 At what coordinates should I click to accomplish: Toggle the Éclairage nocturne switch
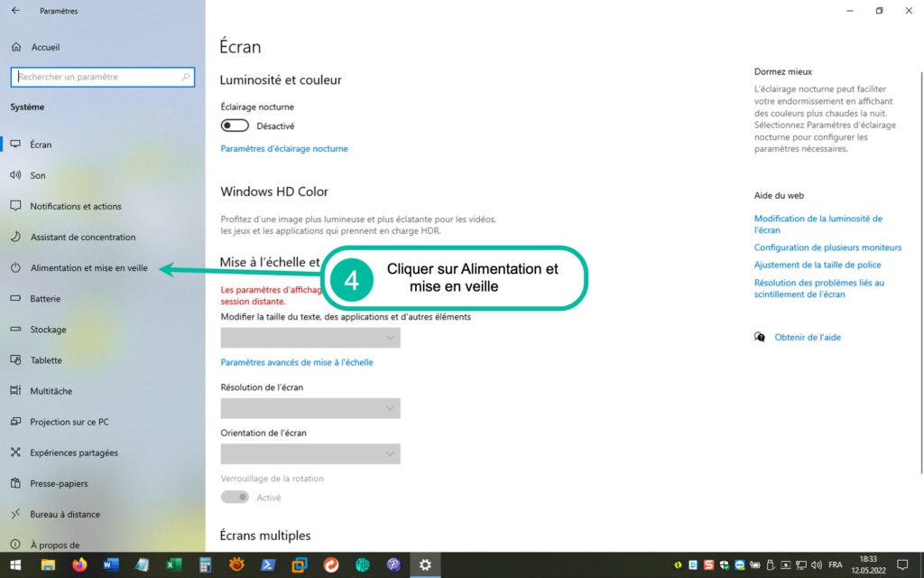[x=235, y=126]
